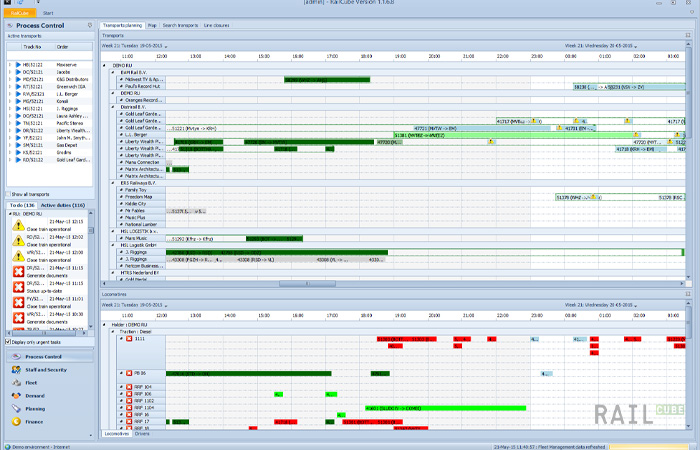Click warning icon of 12:15 close train task
Image resolution: width=700 pixels, height=450 pixels.
point(18,225)
